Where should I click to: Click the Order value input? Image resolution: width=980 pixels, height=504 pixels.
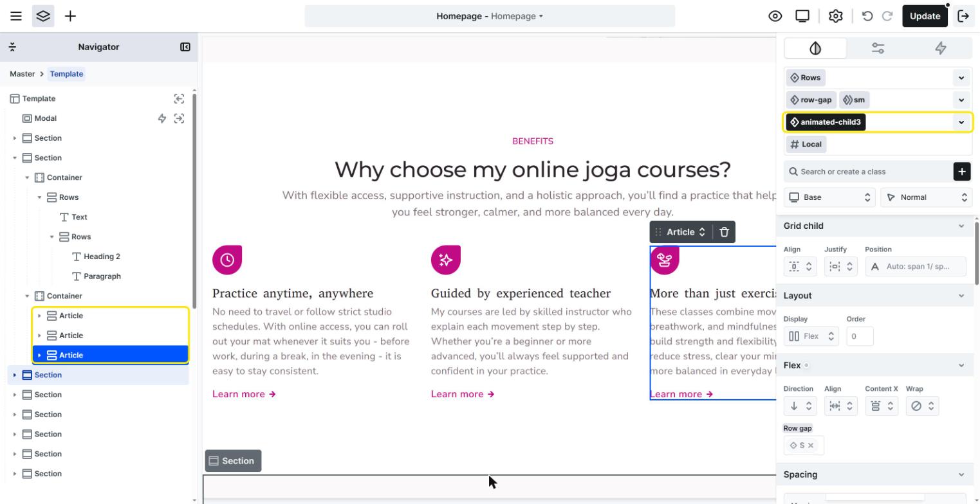tap(860, 336)
